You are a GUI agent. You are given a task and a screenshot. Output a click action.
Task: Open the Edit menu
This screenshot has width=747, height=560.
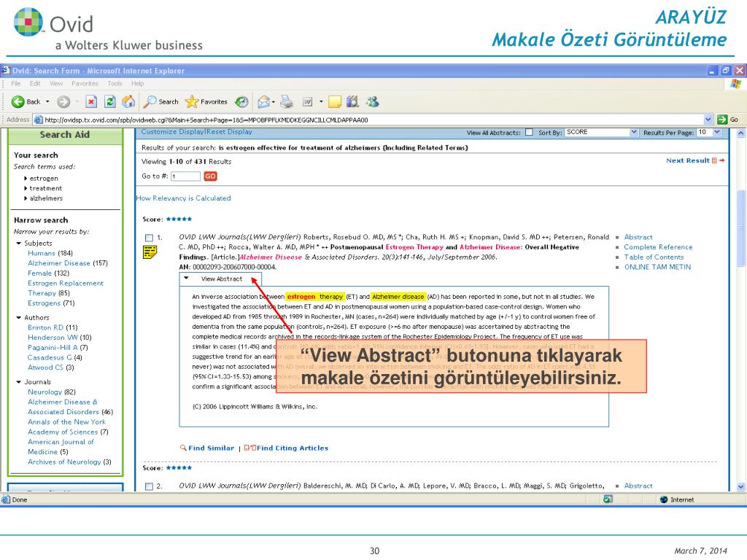pos(35,83)
